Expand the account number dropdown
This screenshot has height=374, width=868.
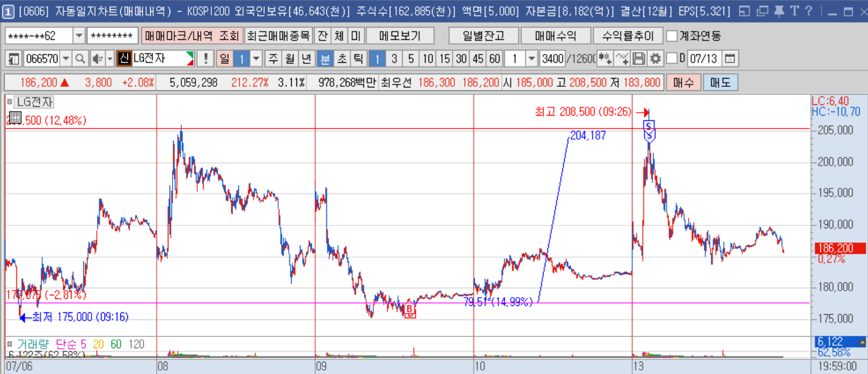click(79, 36)
